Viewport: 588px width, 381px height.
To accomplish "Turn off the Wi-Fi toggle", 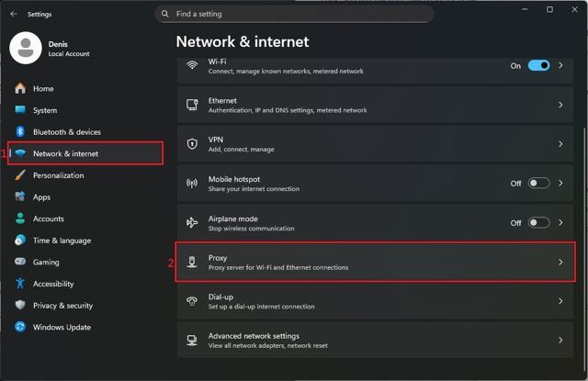I will pyautogui.click(x=538, y=66).
